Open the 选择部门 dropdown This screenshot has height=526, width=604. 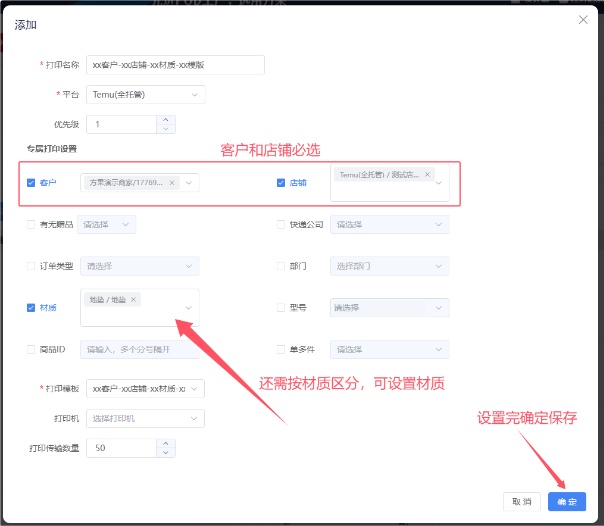389,266
